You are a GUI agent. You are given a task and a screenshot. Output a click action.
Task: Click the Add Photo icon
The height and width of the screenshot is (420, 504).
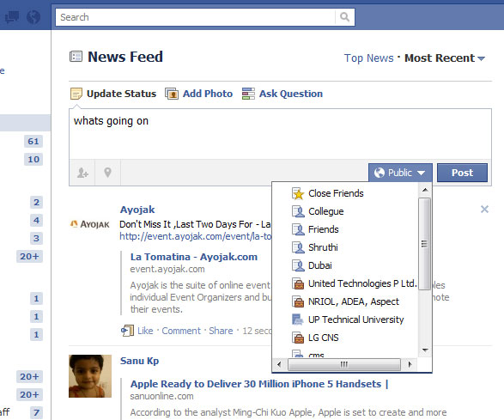pyautogui.click(x=172, y=94)
